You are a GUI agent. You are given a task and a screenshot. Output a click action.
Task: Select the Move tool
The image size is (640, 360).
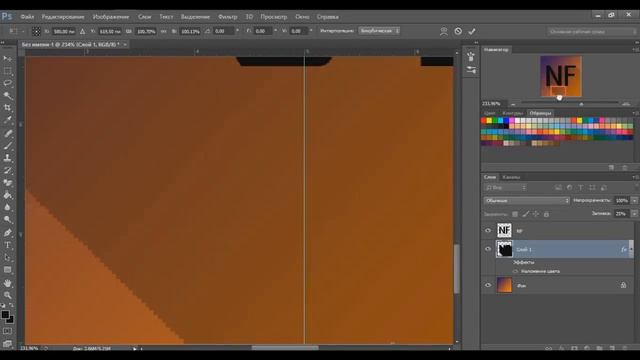[x=7, y=59]
